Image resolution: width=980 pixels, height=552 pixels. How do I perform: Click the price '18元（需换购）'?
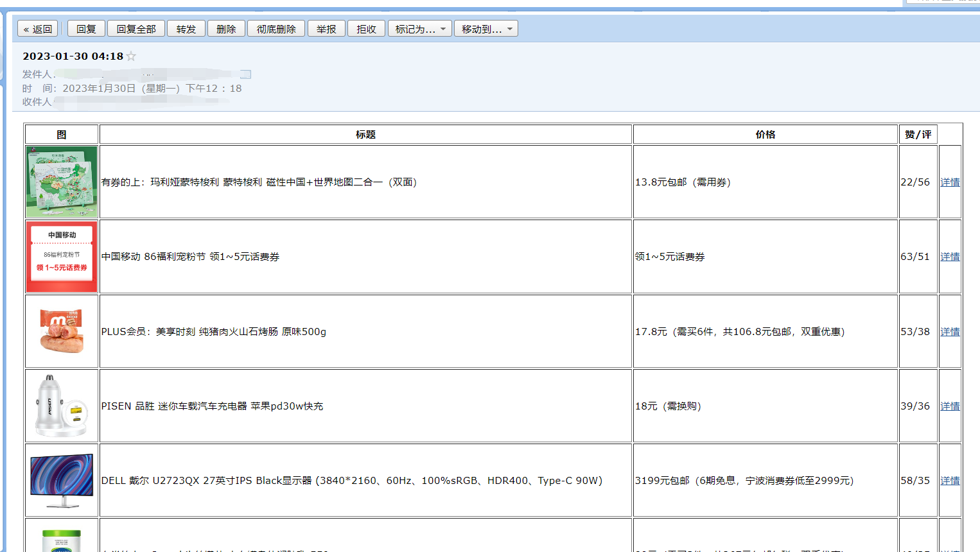point(668,406)
